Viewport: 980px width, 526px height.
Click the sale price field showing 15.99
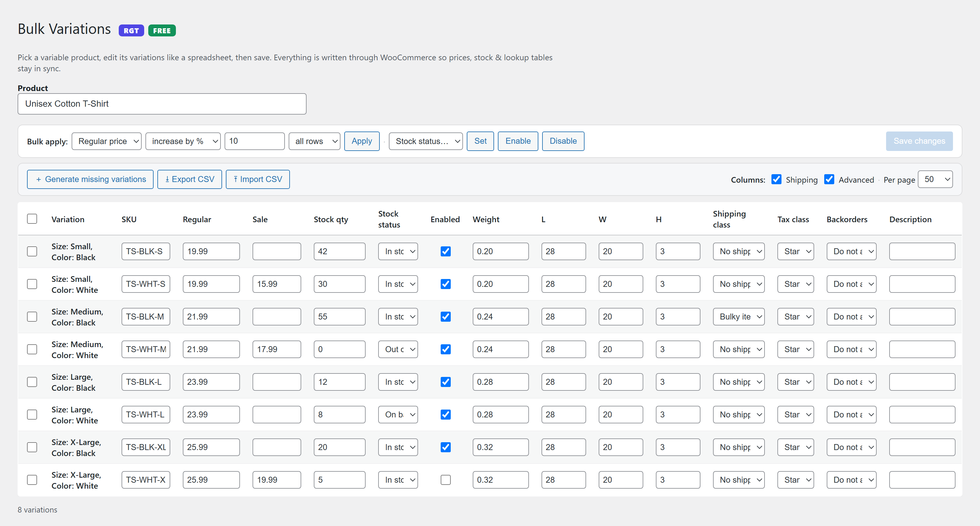click(277, 284)
